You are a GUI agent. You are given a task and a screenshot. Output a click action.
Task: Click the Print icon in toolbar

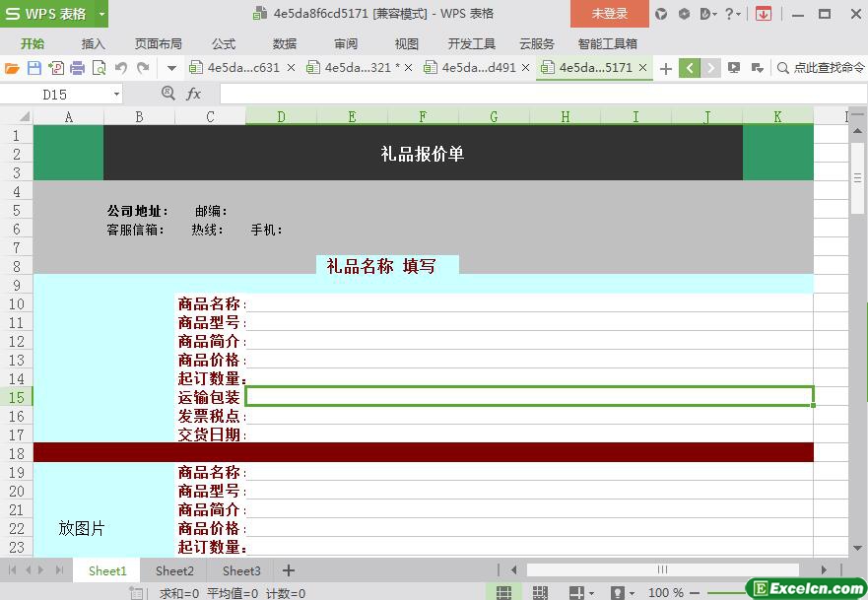(x=76, y=68)
